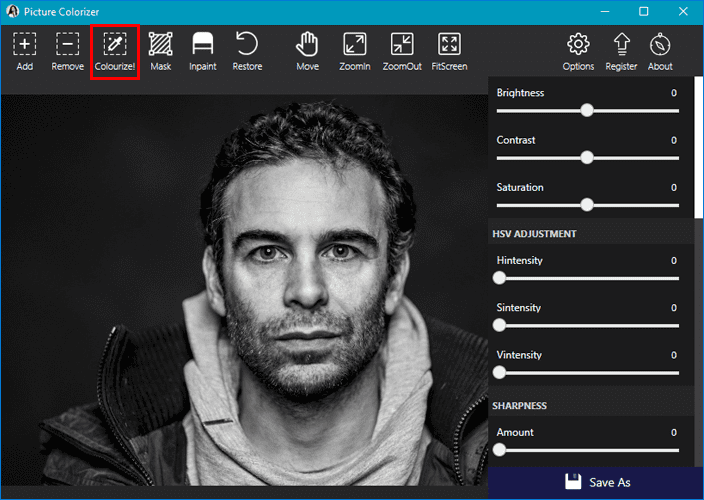Click the Brightness slider handle
Screen dimensions: 704x500
point(587,110)
